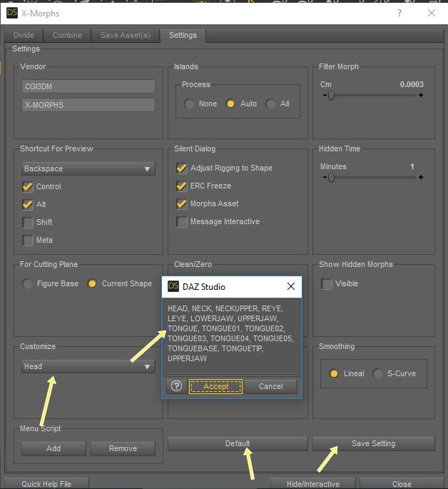Switch to the Save Asset(s) tab
Image resolution: width=448 pixels, height=489 pixels.
point(126,35)
